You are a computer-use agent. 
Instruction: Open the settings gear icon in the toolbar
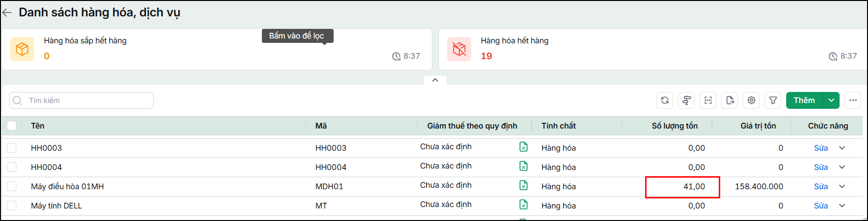click(751, 100)
